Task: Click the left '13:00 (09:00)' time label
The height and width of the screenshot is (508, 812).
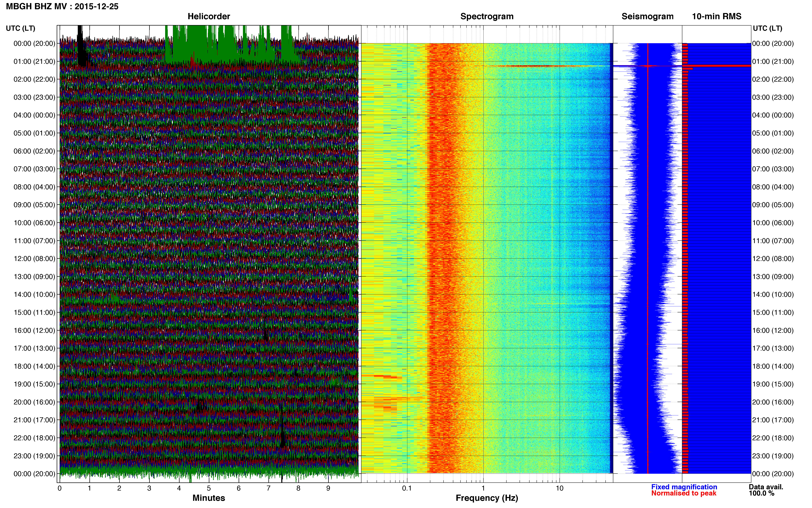Action: 34,277
